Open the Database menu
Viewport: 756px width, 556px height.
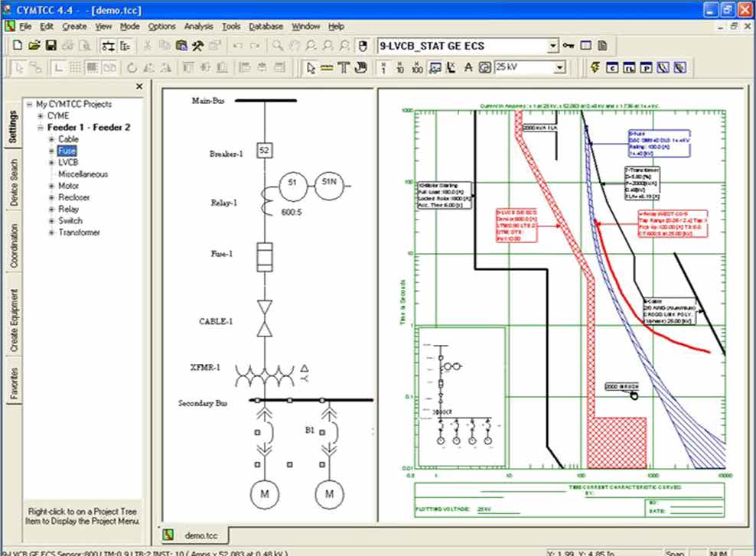(266, 26)
